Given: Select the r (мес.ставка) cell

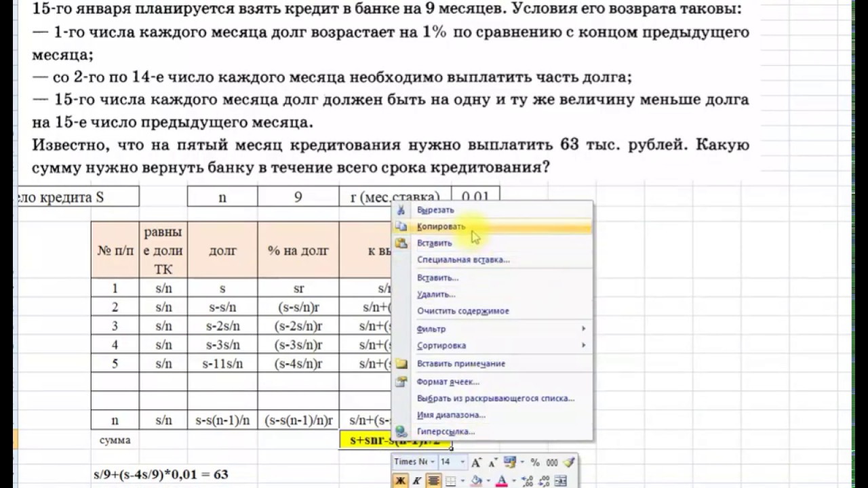Looking at the screenshot, I should (x=395, y=197).
